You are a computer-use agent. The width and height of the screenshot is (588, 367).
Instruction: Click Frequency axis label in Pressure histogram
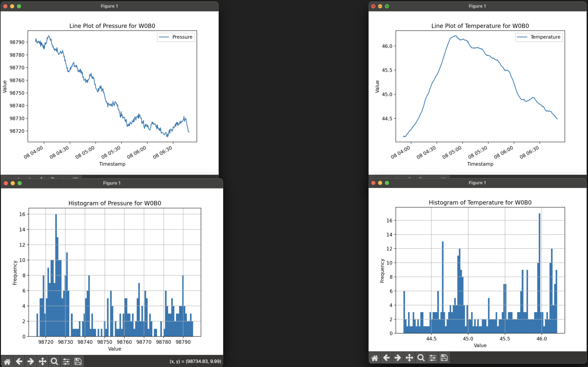point(15,273)
